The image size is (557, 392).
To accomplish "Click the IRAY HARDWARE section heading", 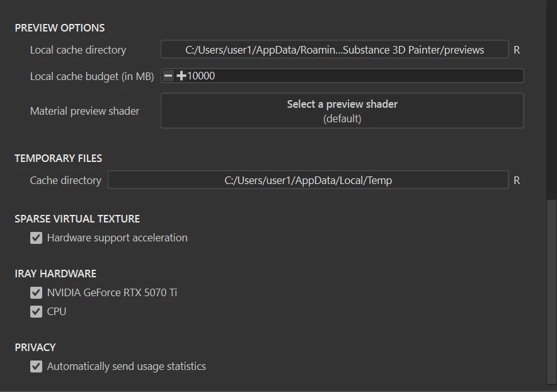I will 55,274.
